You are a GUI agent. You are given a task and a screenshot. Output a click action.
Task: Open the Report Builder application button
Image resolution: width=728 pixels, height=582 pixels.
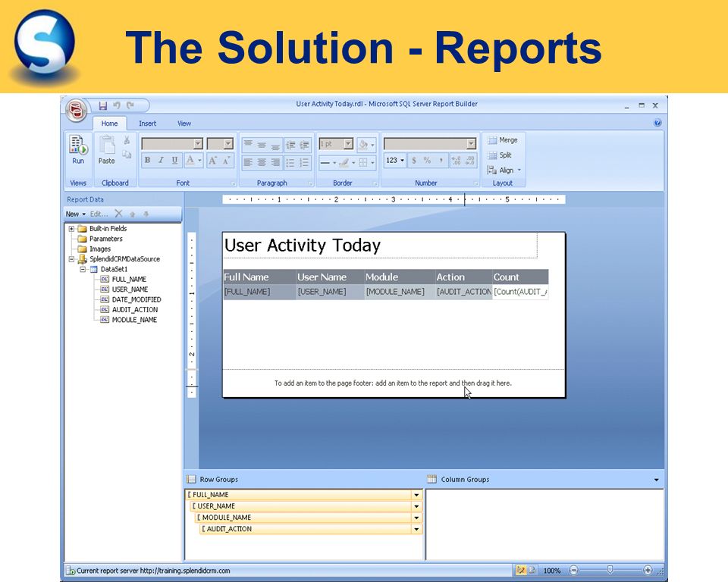pyautogui.click(x=76, y=111)
